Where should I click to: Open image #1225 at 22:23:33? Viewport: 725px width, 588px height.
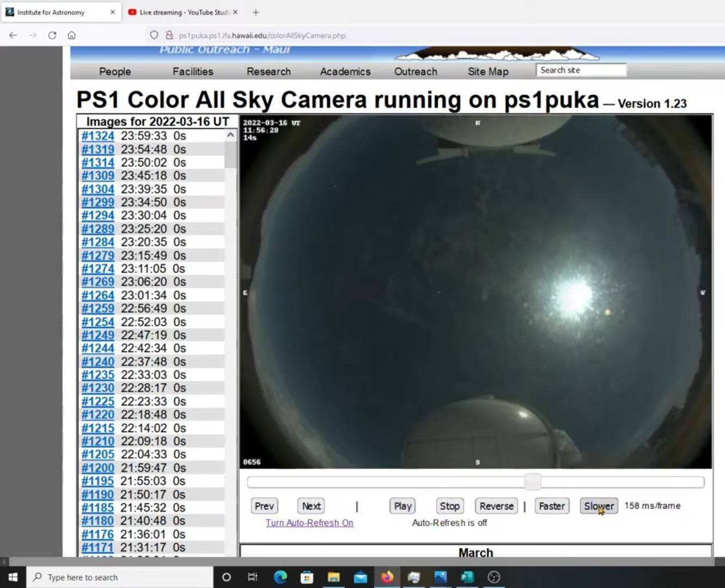[x=98, y=402]
